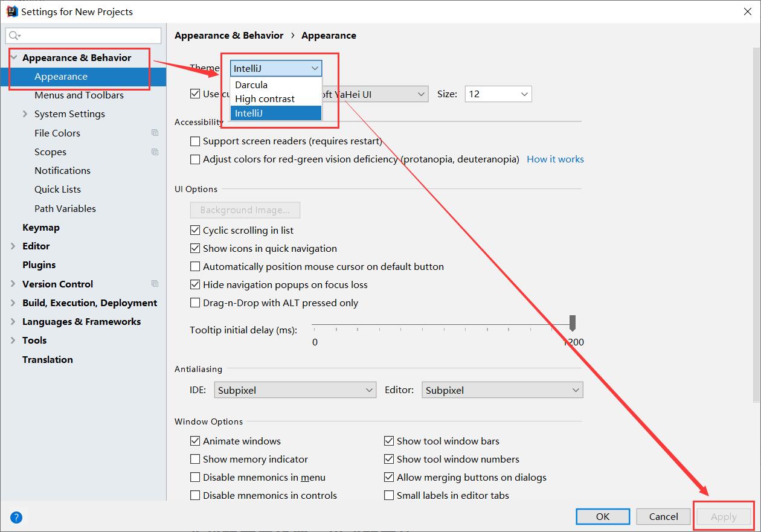Screen dimensions: 761x532
Task: Click the Cancel button
Action: (x=663, y=516)
